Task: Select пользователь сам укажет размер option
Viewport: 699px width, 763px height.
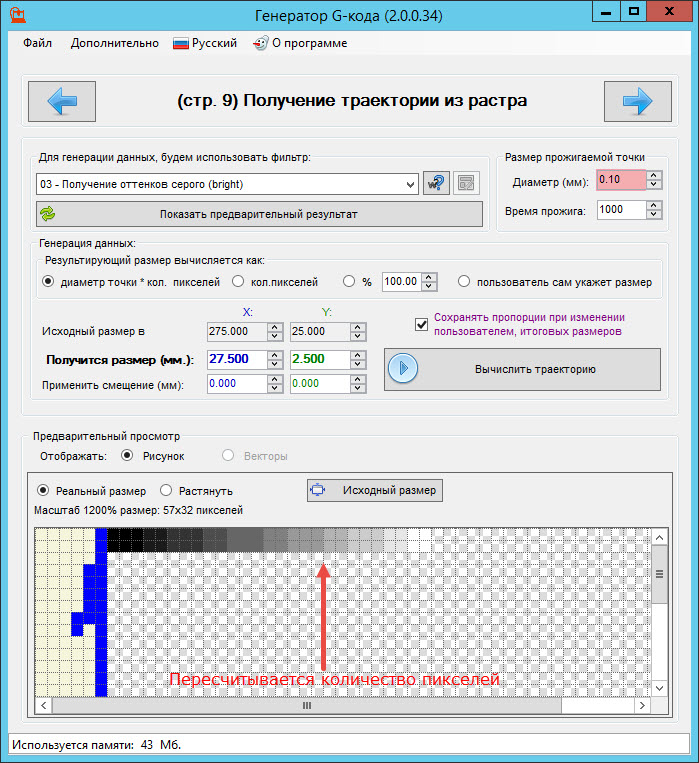Action: 464,281
